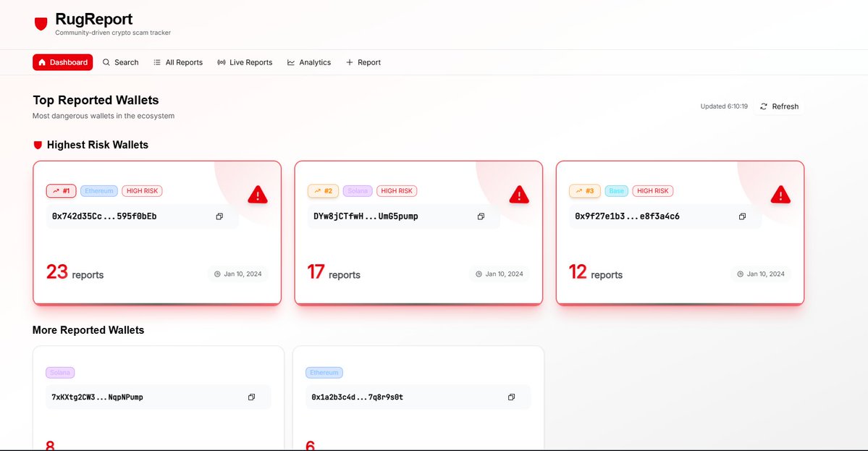Click warning triangle on #2 wallet card
The width and height of the screenshot is (868, 451).
[x=519, y=195]
